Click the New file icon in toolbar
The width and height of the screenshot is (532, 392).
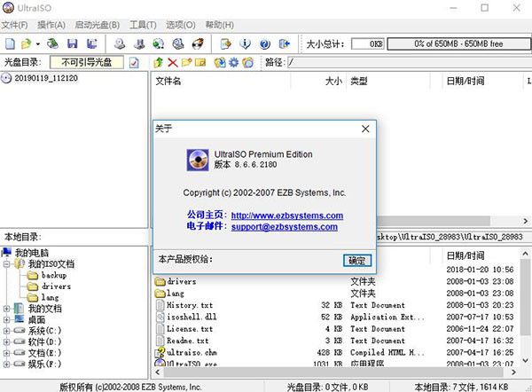(x=10, y=43)
